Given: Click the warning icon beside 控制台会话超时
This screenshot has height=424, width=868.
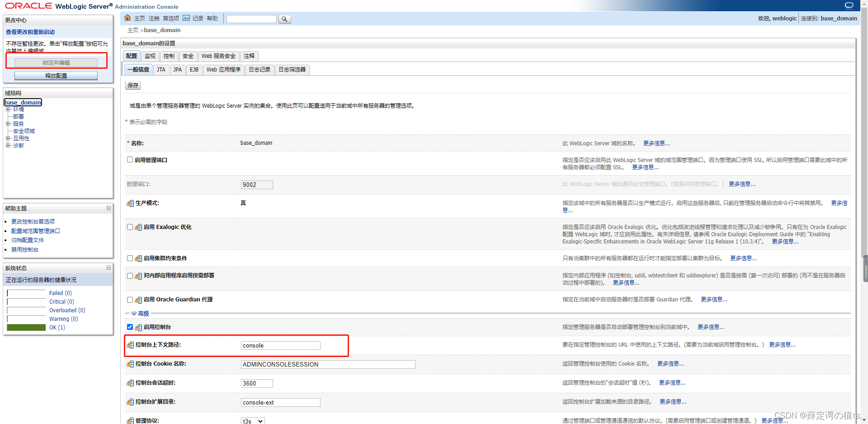Looking at the screenshot, I should (130, 383).
